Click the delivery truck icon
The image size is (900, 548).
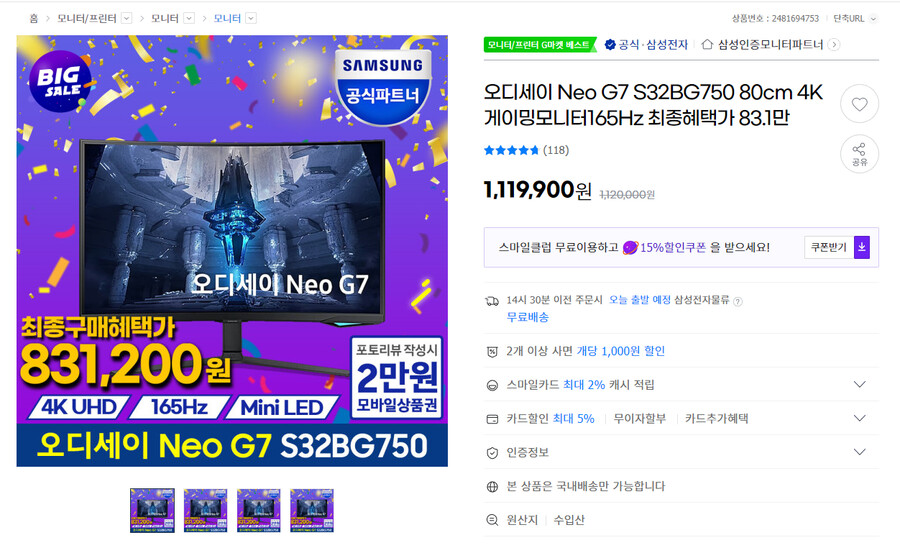pyautogui.click(x=492, y=301)
